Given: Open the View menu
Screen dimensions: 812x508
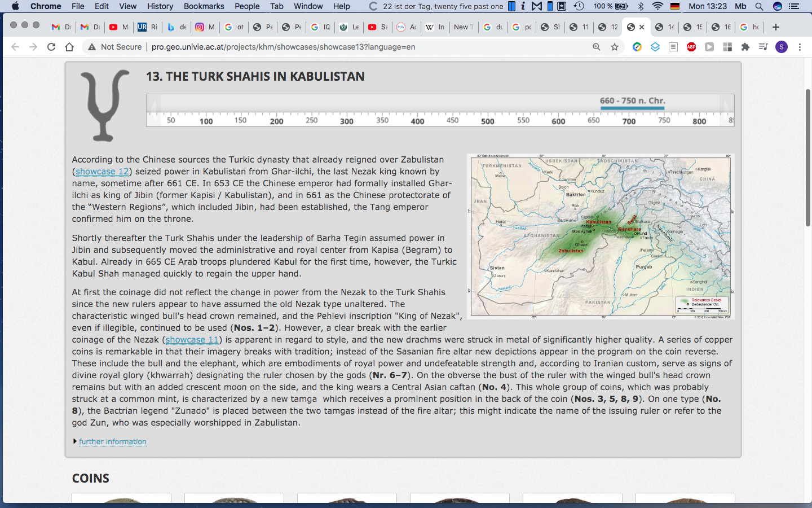Looking at the screenshot, I should click(x=128, y=6).
